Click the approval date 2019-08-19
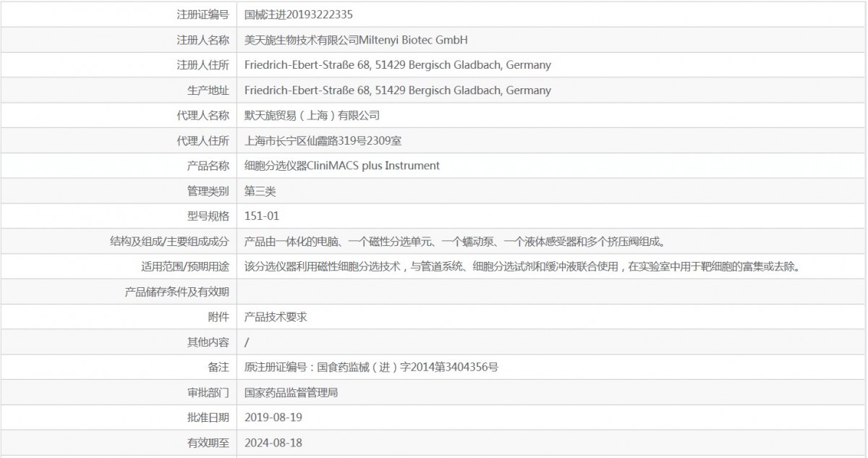868x458 pixels. (273, 417)
